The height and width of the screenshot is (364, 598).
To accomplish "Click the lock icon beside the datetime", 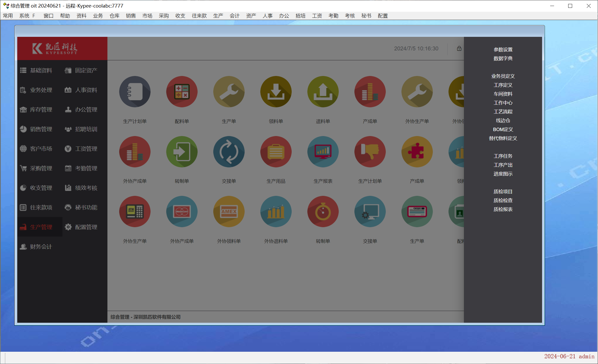I will coord(459,49).
